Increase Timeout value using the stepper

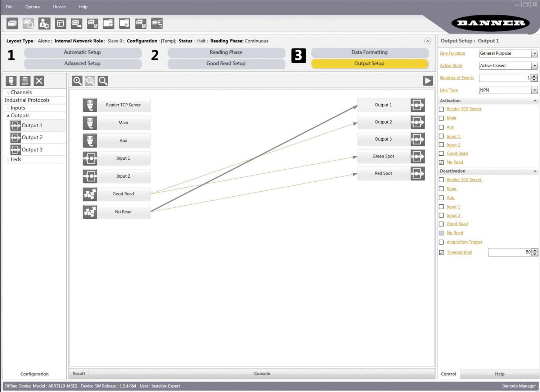click(534, 251)
